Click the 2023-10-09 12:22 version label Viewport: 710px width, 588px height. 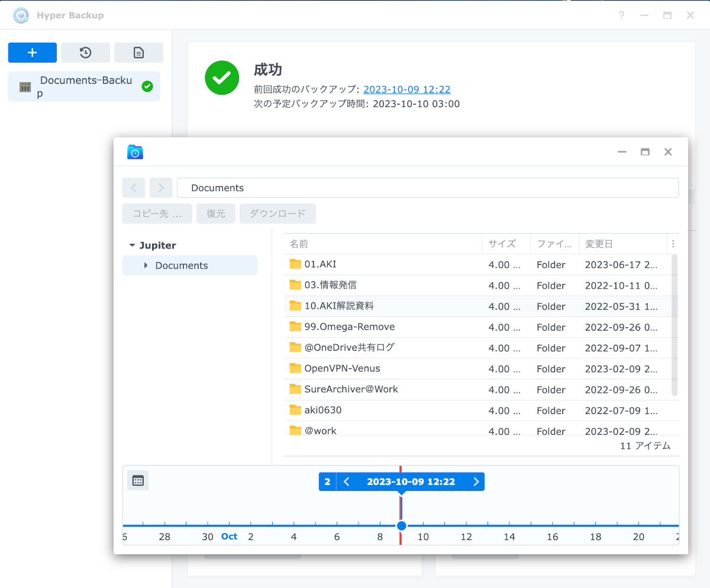(411, 482)
